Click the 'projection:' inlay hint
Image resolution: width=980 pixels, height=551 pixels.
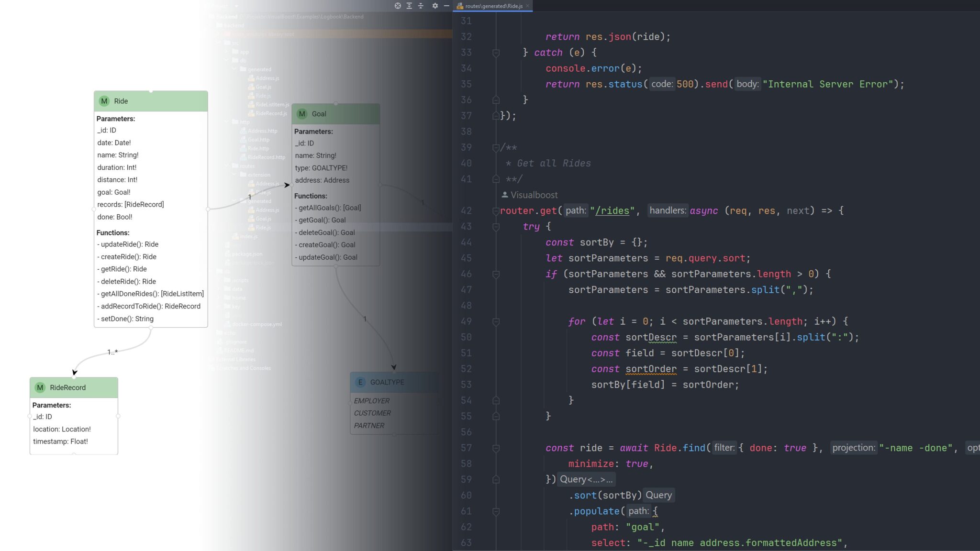click(854, 448)
